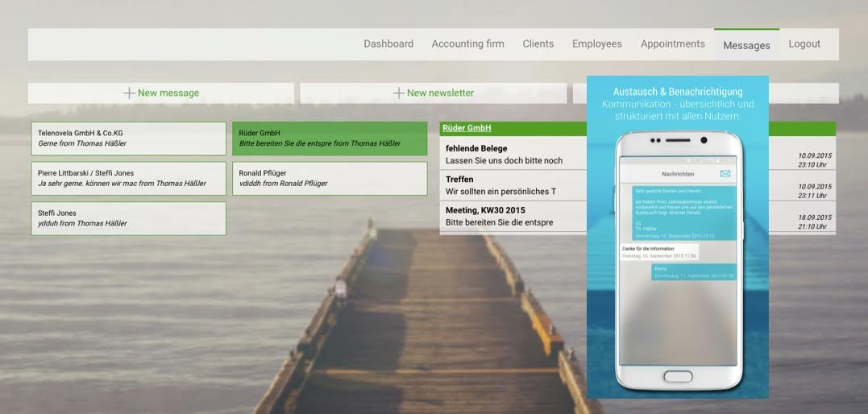Open Steffi Jones conversation with ydduh message
This screenshot has height=414, width=868.
pos(128,218)
